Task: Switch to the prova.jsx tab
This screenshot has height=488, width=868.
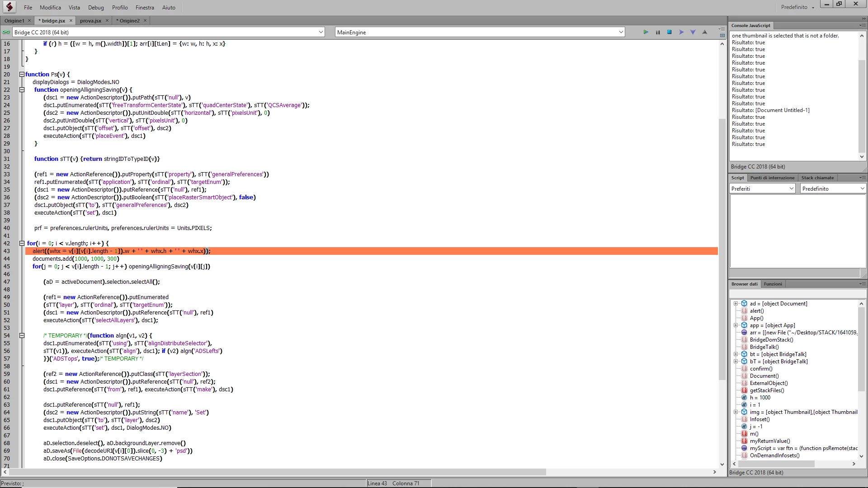Action: click(90, 21)
